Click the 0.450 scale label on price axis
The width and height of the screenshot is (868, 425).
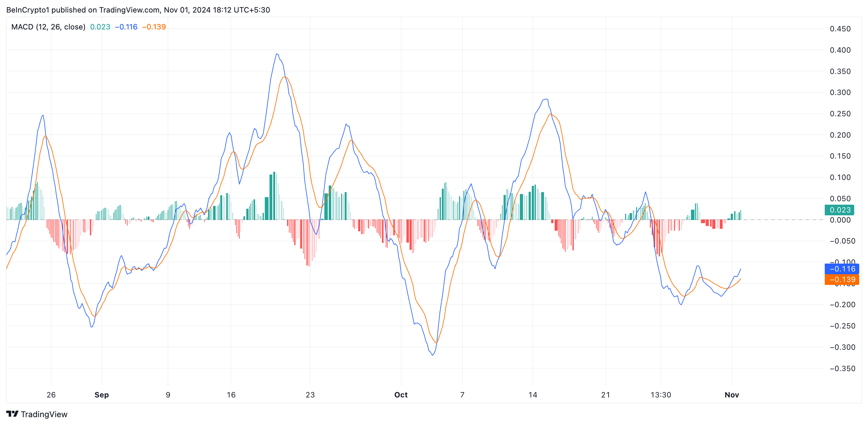[x=840, y=29]
